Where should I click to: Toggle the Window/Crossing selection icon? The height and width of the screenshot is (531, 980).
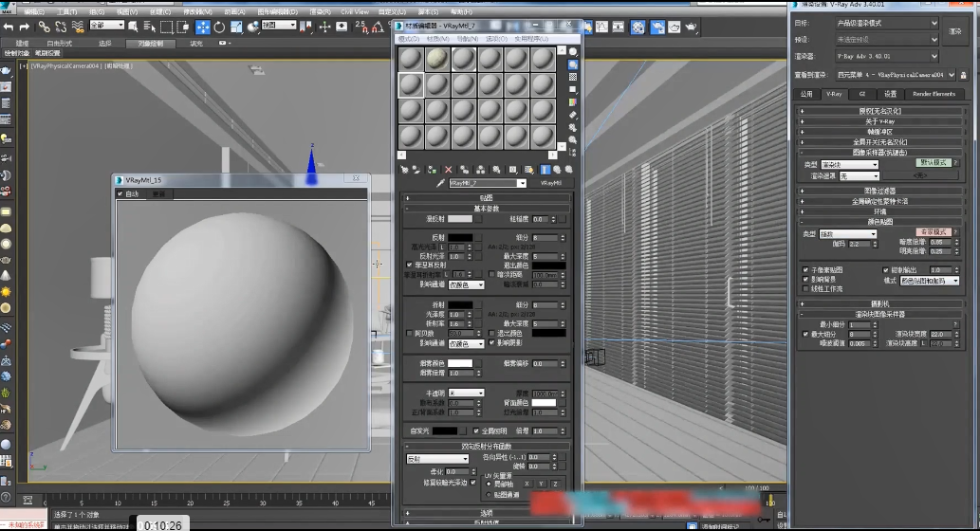182,27
